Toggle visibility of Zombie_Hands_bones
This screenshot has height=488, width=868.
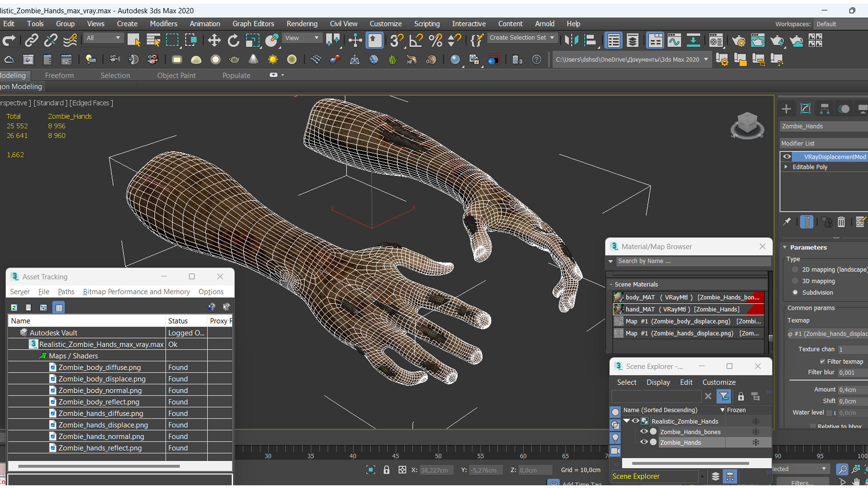click(x=644, y=432)
